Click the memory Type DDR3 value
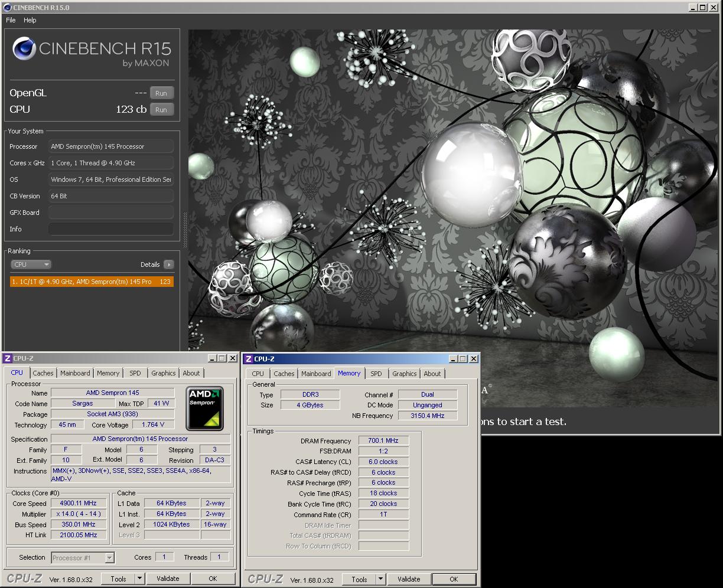The height and width of the screenshot is (588, 723). pos(310,395)
